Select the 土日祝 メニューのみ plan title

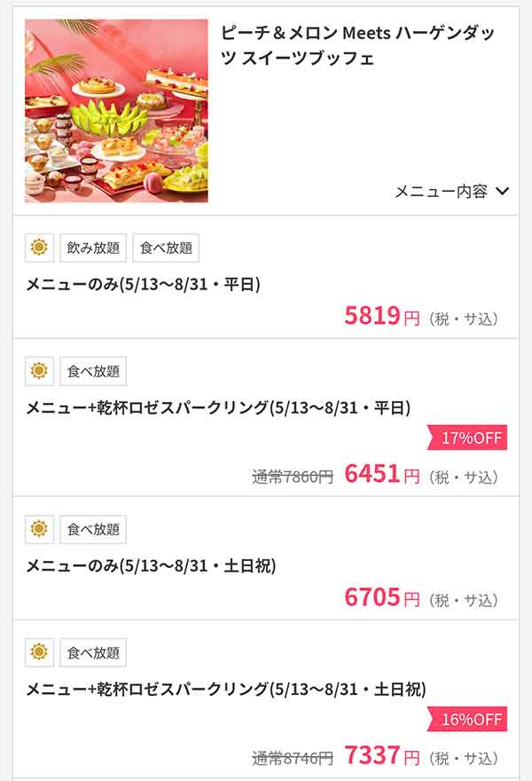151,566
